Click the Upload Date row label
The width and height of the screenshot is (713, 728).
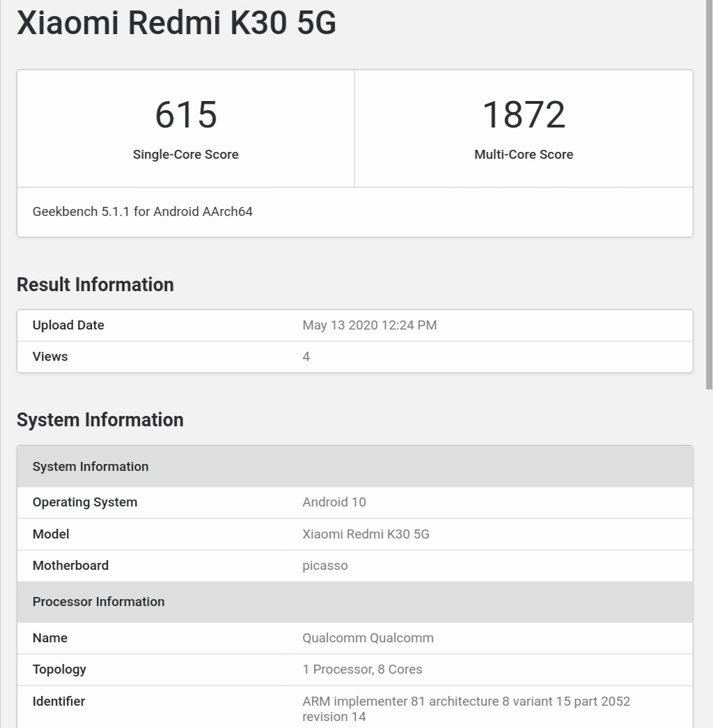click(x=68, y=325)
